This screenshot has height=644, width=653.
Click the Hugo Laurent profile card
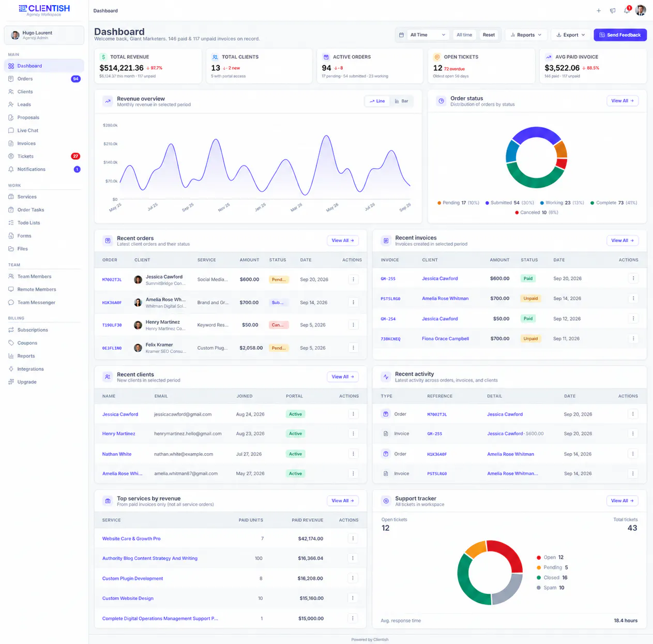pos(44,35)
